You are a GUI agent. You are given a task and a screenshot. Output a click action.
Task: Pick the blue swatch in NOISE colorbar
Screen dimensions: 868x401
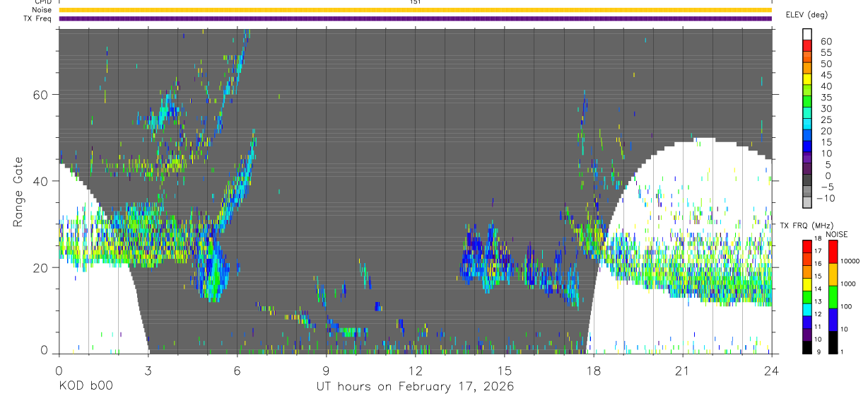click(x=833, y=320)
